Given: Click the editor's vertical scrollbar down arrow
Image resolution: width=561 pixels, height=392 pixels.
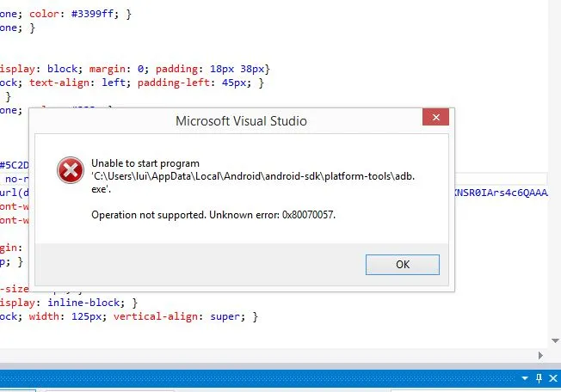Looking at the screenshot, I should tap(555, 340).
